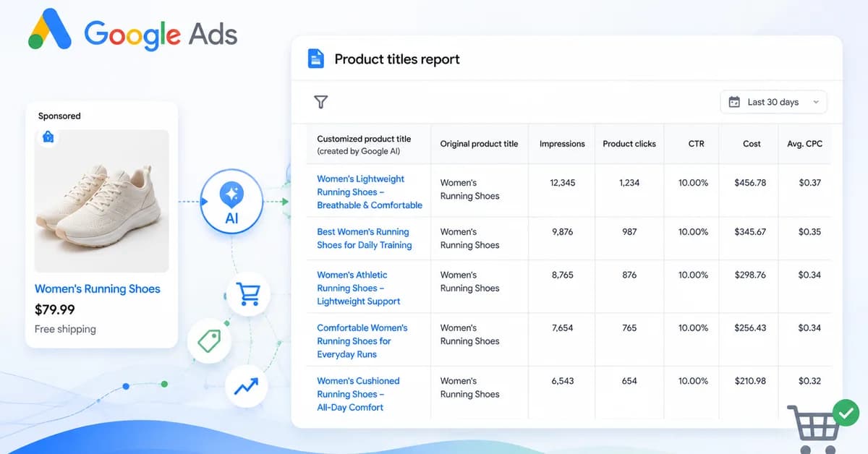The height and width of the screenshot is (454, 868).
Task: Click the green checkmark badge on cart
Action: pos(845,413)
